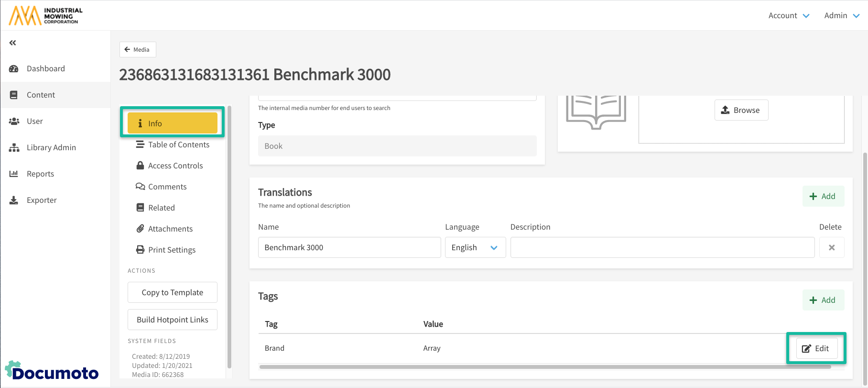Click the Library Admin hierarchy icon

coord(14,148)
